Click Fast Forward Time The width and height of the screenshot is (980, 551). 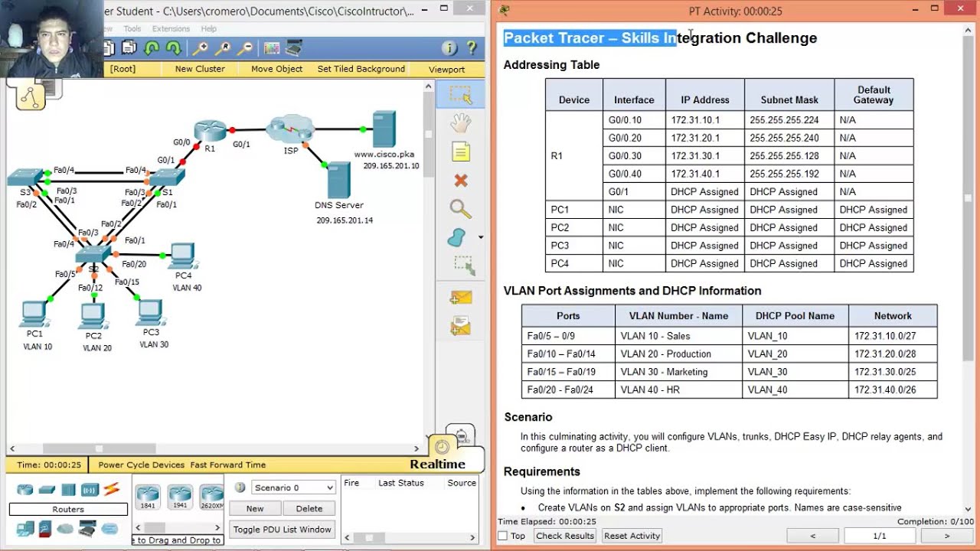coord(228,465)
